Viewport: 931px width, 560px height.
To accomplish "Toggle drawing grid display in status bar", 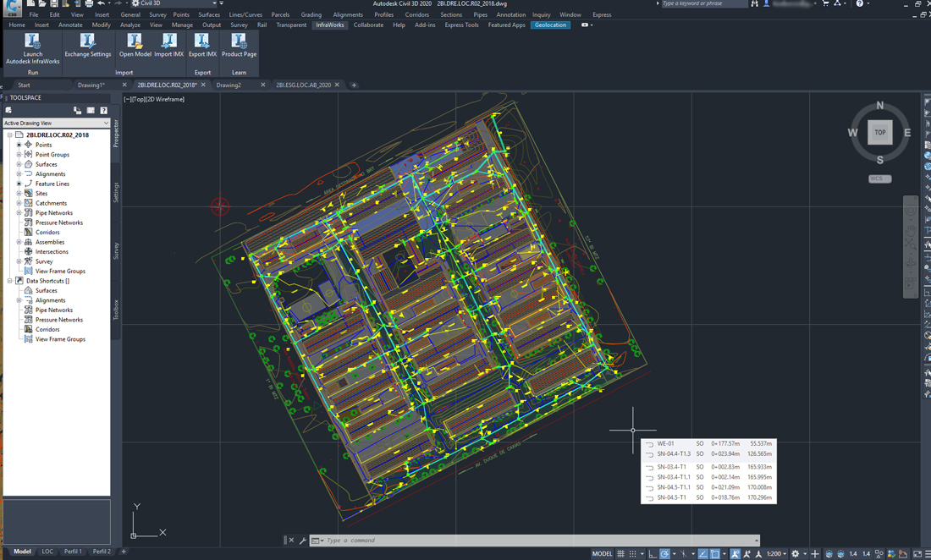I will coord(620,553).
